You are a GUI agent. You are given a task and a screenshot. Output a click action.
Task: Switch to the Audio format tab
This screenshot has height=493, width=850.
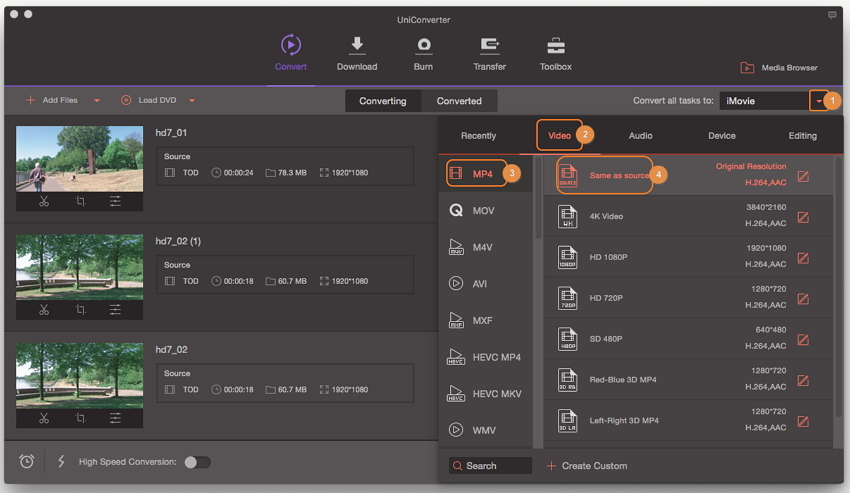coord(640,136)
